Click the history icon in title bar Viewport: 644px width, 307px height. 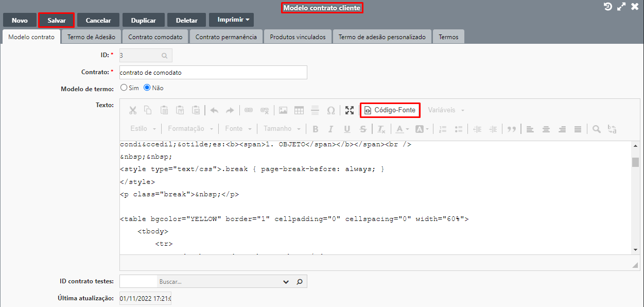608,7
